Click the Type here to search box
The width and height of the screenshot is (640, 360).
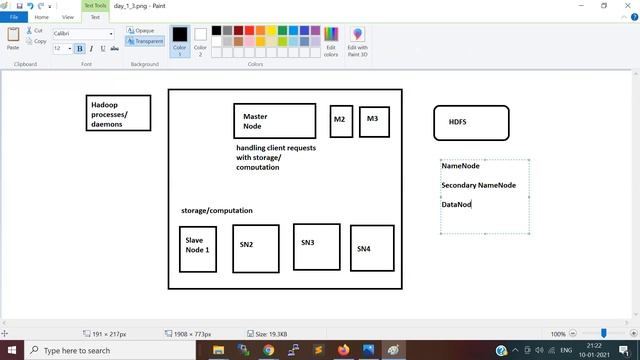point(109,350)
